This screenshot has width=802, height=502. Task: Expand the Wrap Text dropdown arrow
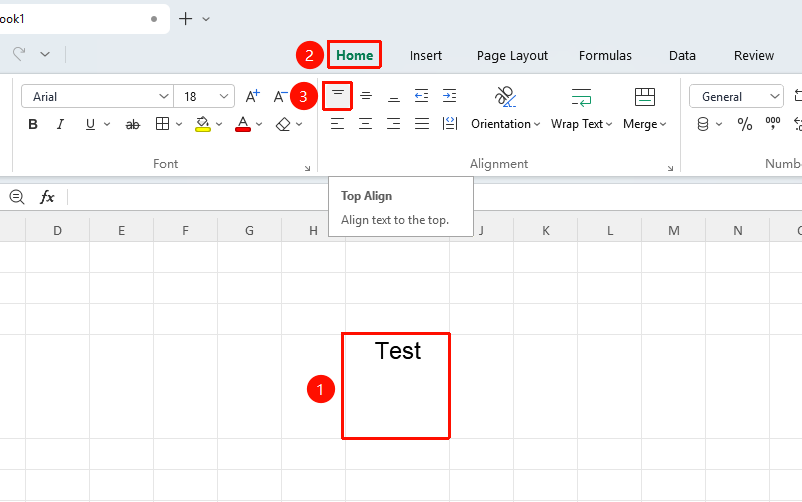tap(609, 124)
